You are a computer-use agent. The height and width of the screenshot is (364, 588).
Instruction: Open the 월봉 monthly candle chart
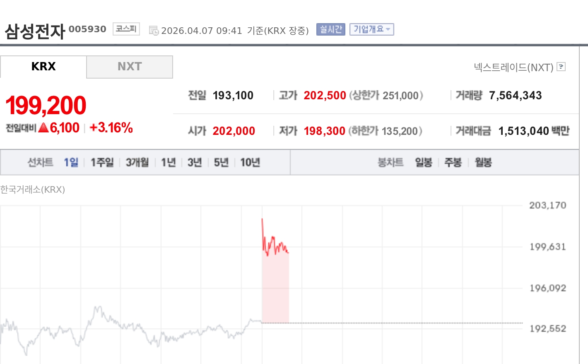[x=483, y=163]
